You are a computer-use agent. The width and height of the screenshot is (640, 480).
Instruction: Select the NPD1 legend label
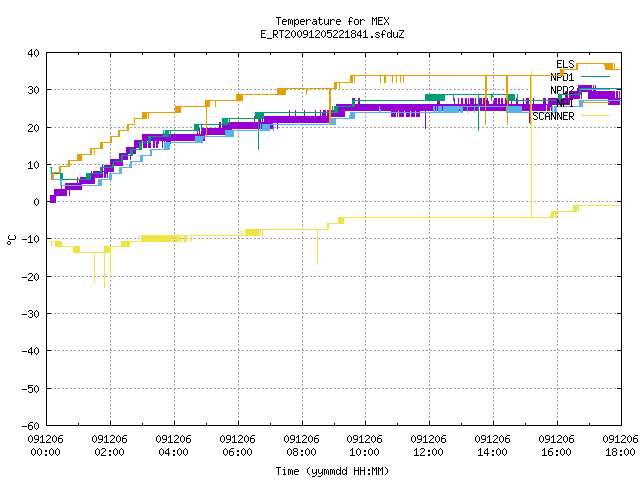pyautogui.click(x=562, y=77)
